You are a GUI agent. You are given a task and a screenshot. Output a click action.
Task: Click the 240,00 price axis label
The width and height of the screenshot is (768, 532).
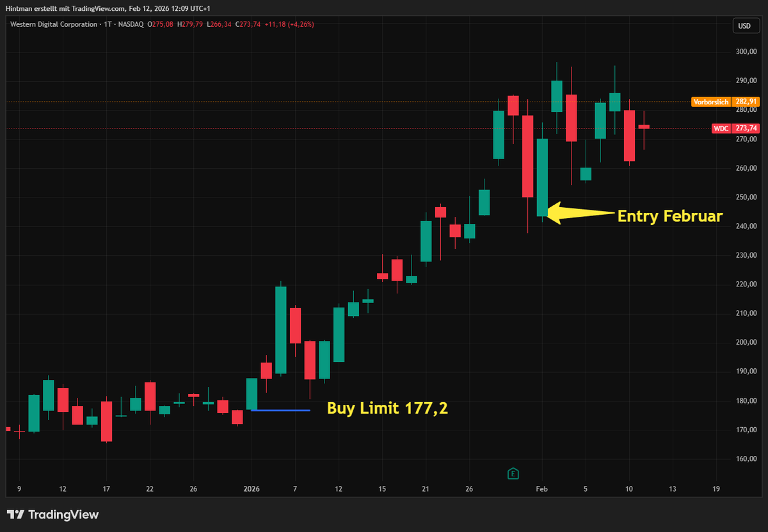tap(747, 226)
